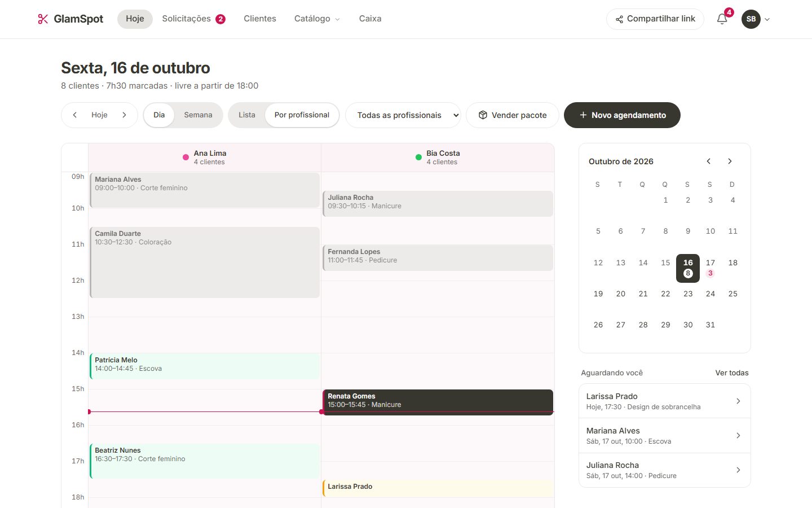Select October 17 in mini calendar
Image resolution: width=812 pixels, height=508 pixels.
coord(710,268)
